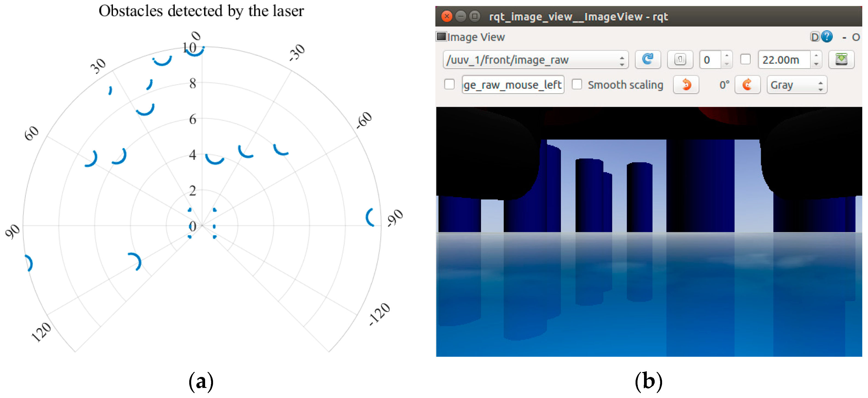Minimize the rqt ImageView window
This screenshot has width=868, height=398.
click(461, 16)
